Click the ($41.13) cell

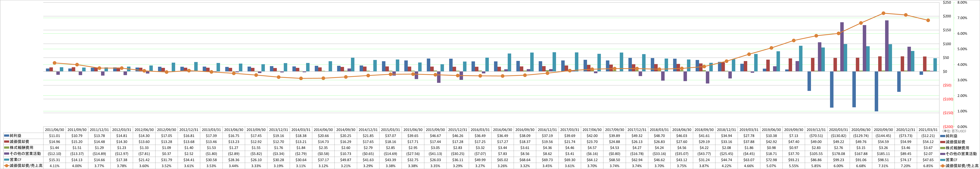point(435,154)
